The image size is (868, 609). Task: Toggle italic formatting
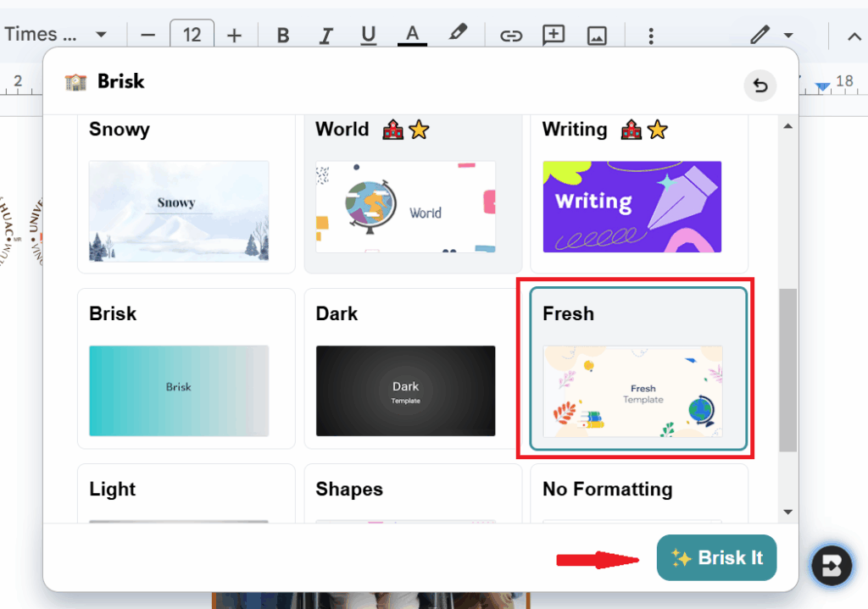[326, 35]
